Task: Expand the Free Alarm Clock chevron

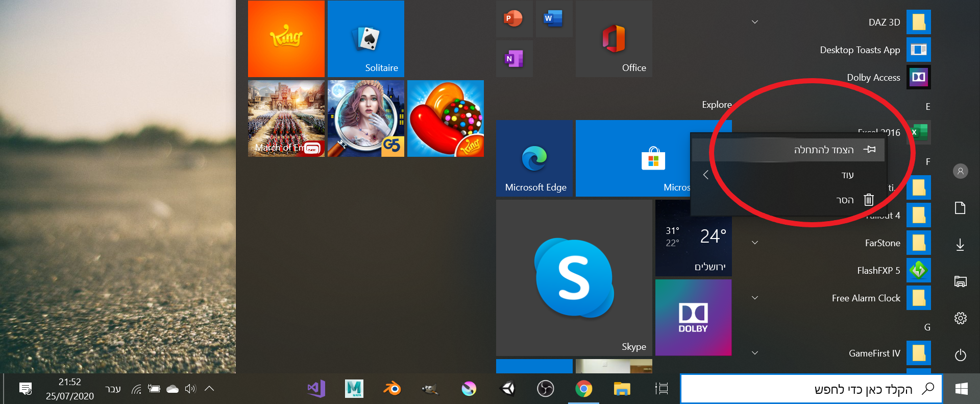Action: pos(755,298)
